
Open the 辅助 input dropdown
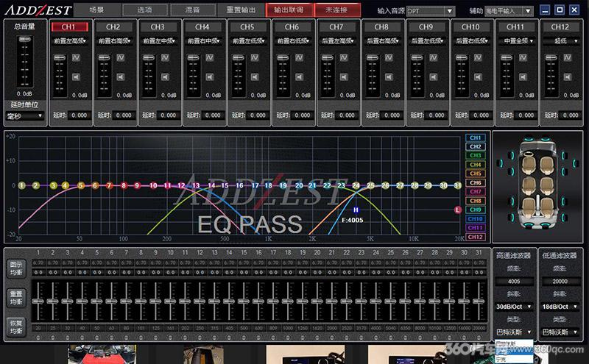point(509,11)
